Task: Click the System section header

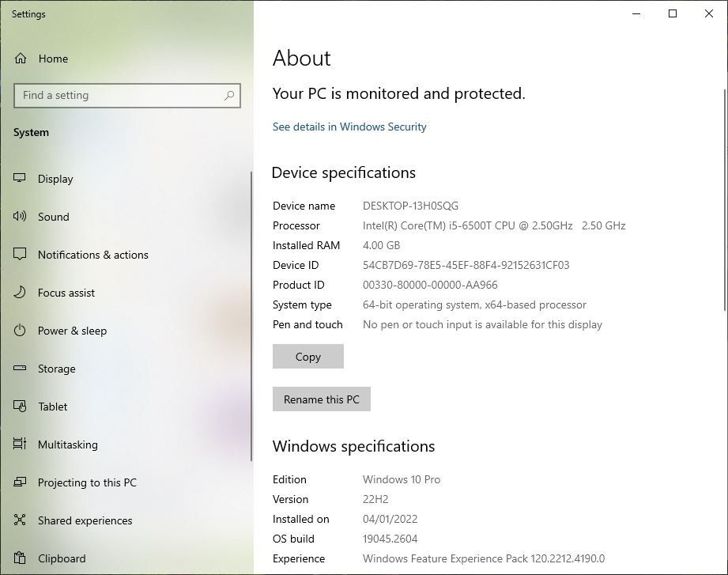Action: point(31,132)
